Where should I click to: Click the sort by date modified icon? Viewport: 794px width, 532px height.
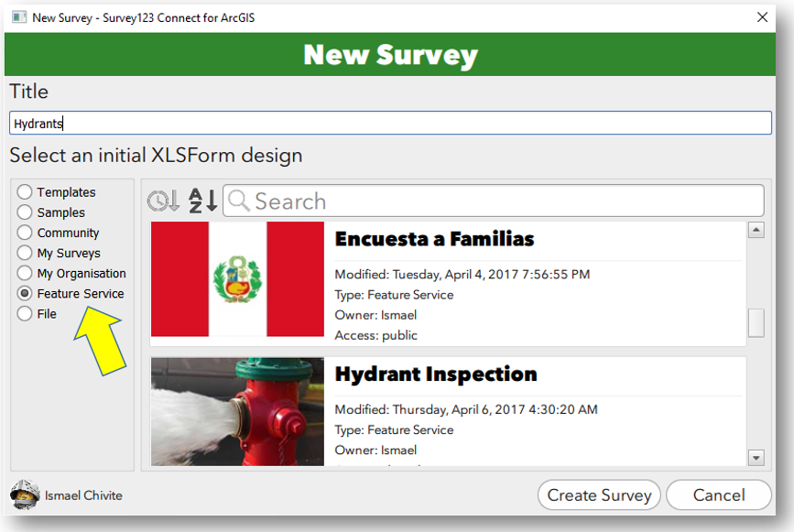click(x=164, y=201)
